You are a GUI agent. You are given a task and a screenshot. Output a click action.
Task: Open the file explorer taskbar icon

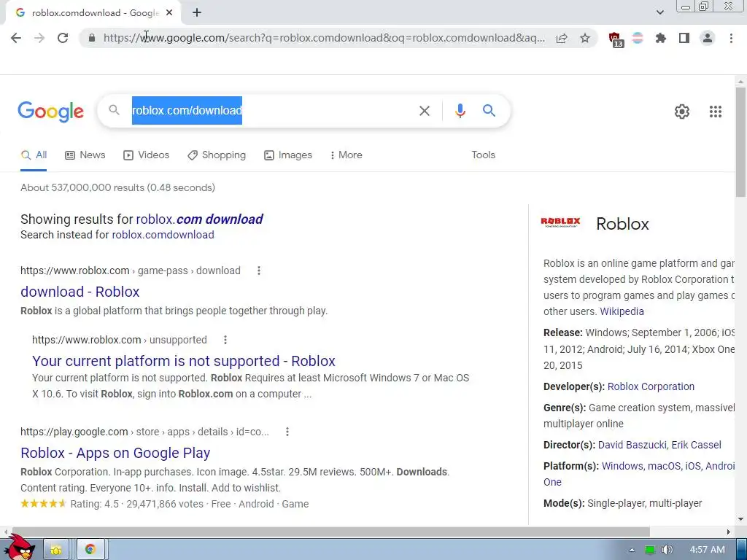tap(56, 550)
